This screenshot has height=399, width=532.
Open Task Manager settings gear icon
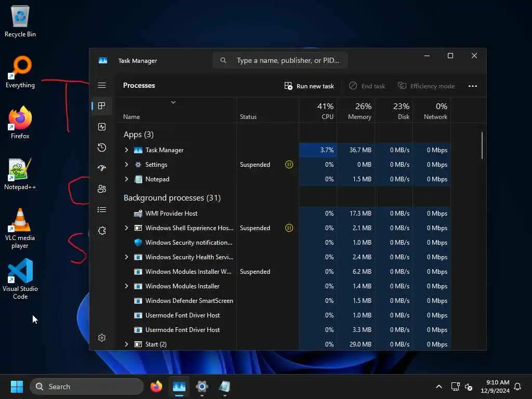[x=102, y=338]
